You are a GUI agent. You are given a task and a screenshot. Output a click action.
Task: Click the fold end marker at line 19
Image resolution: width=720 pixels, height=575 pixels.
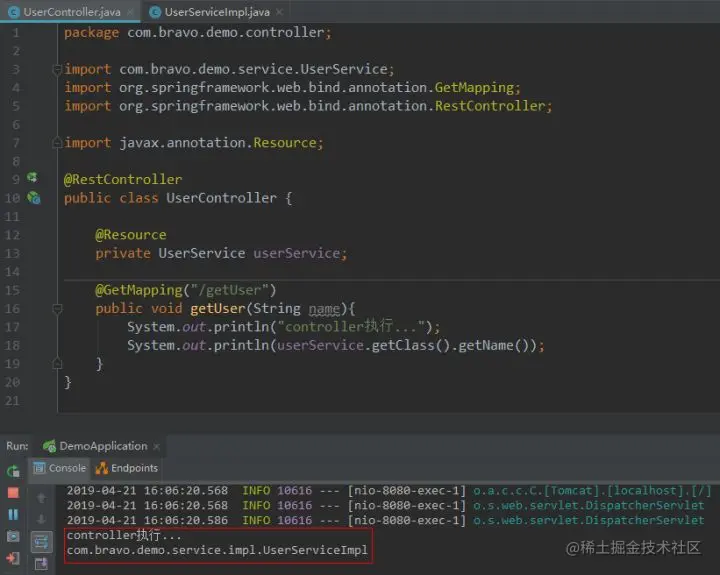[x=57, y=364]
